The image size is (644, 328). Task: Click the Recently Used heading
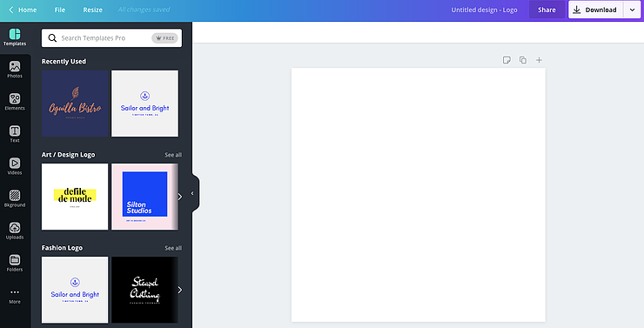(64, 61)
